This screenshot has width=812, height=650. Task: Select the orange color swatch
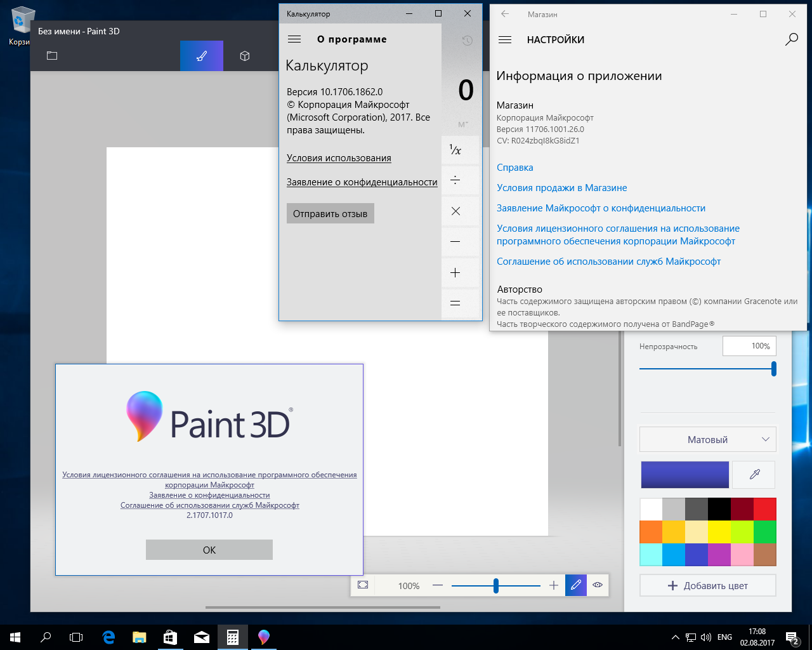[651, 532]
